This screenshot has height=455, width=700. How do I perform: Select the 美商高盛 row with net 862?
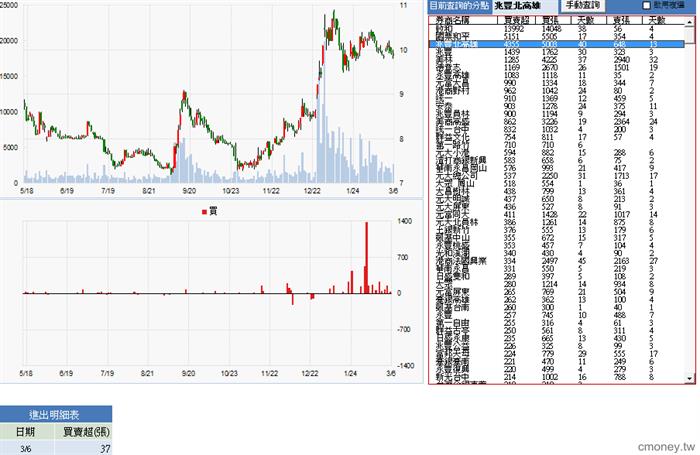click(x=557, y=121)
